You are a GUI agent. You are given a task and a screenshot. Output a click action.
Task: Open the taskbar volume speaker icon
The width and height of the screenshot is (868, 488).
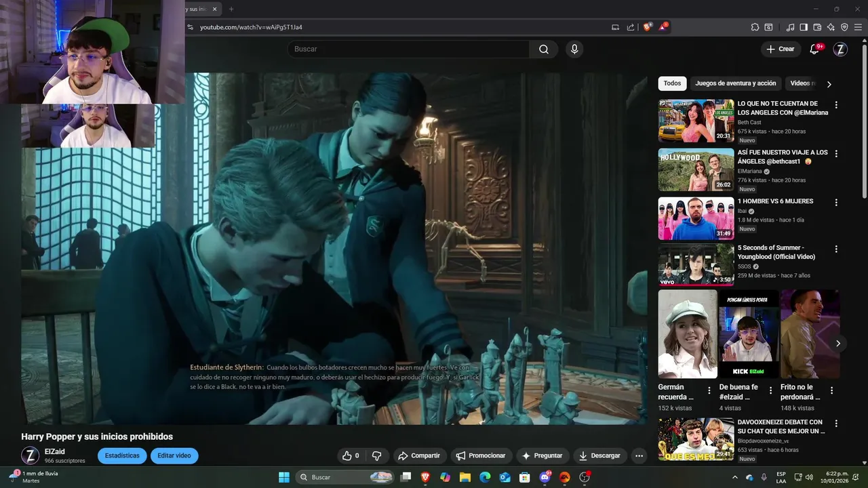810,477
